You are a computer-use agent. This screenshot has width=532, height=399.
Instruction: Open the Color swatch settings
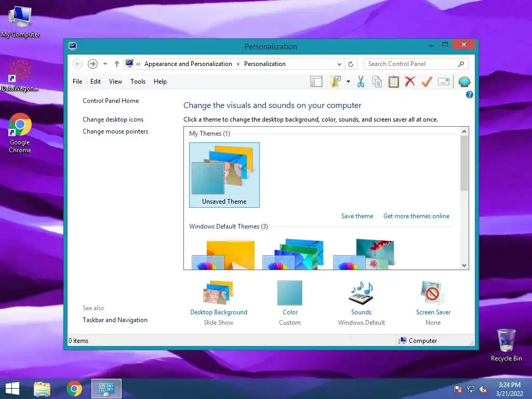290,293
